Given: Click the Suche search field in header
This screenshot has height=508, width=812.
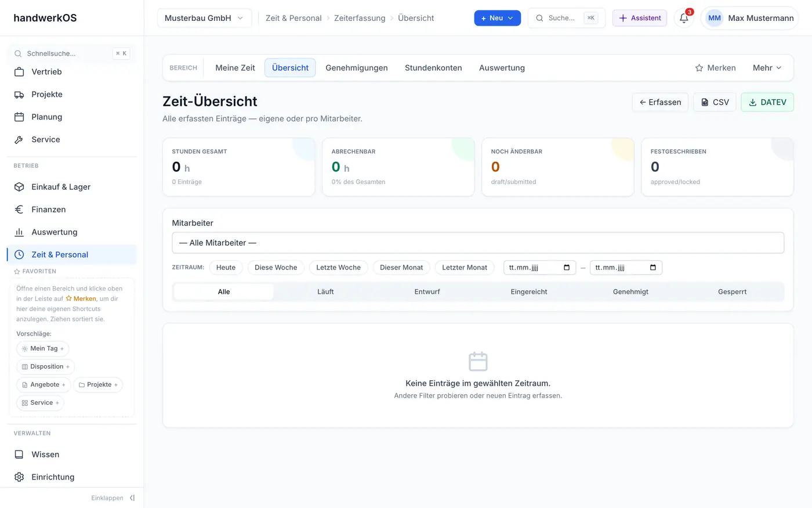Looking at the screenshot, I should pos(566,18).
